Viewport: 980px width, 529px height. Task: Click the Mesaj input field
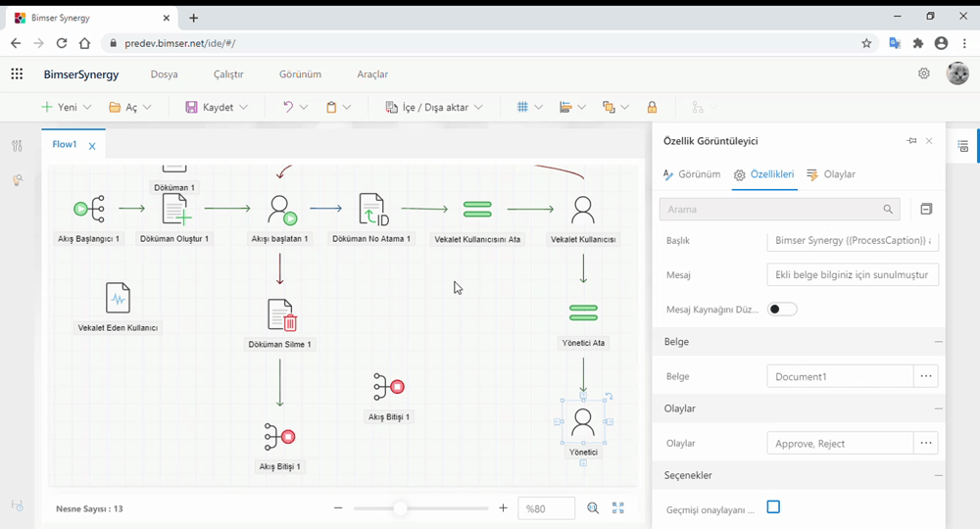click(x=853, y=275)
